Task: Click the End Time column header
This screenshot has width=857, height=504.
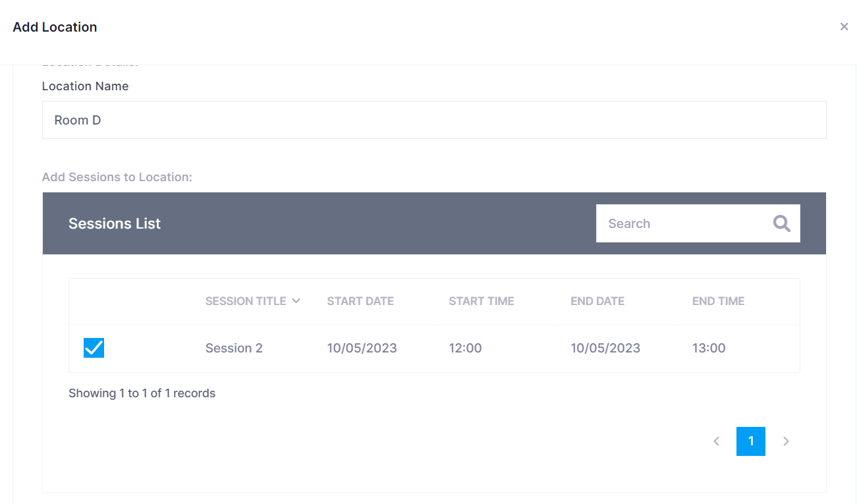Action: (718, 301)
